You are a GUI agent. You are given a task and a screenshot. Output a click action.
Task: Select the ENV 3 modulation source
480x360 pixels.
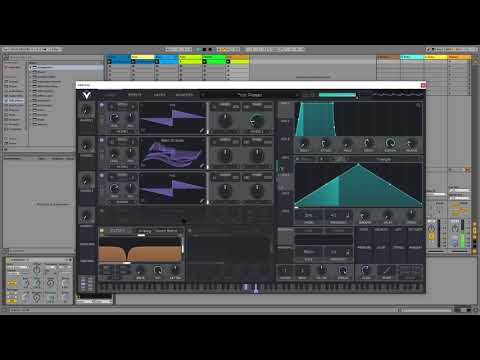(x=285, y=145)
